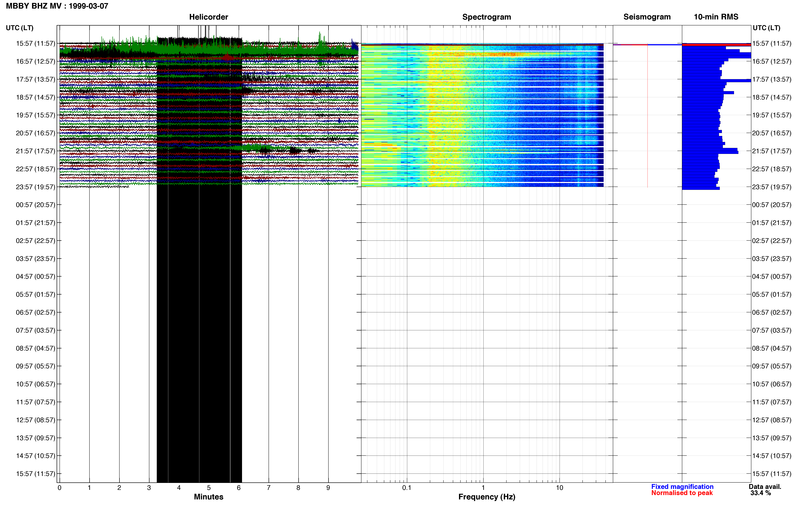Click the right '14:57 (10:57)' time label
This screenshot has height=508, width=812.
[771, 456]
